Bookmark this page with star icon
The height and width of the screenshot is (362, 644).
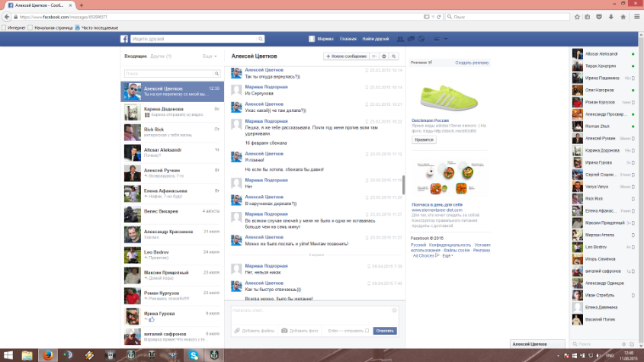pos(577,17)
